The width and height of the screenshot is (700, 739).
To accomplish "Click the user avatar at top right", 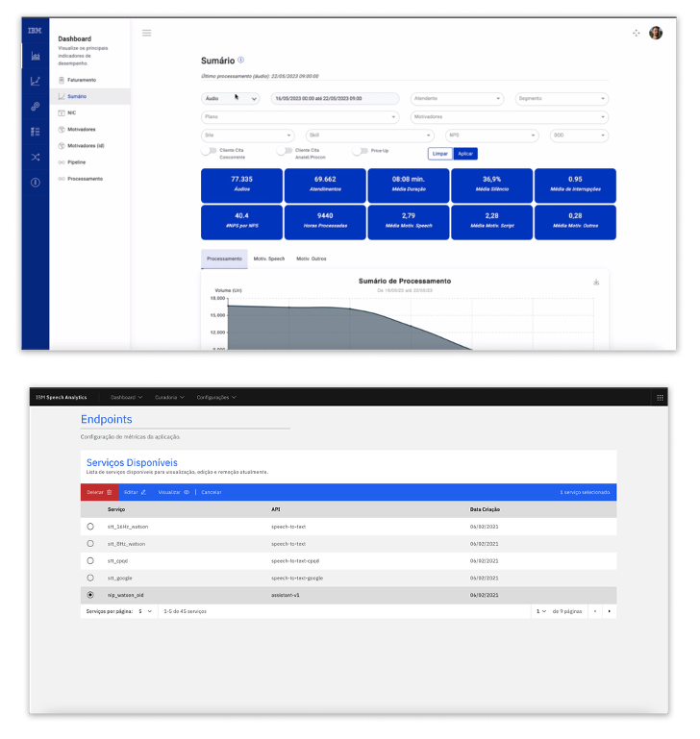I will 656,33.
